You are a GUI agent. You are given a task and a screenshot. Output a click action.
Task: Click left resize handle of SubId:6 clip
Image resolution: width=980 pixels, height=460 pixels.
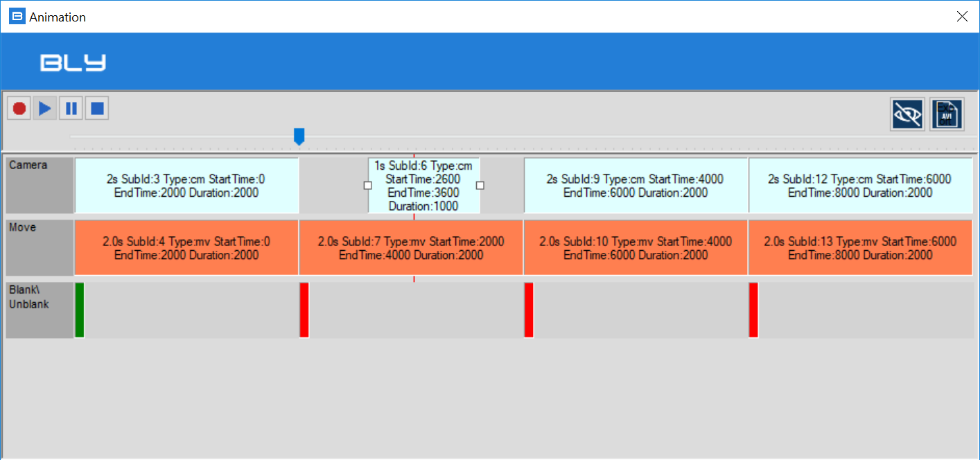click(x=367, y=186)
